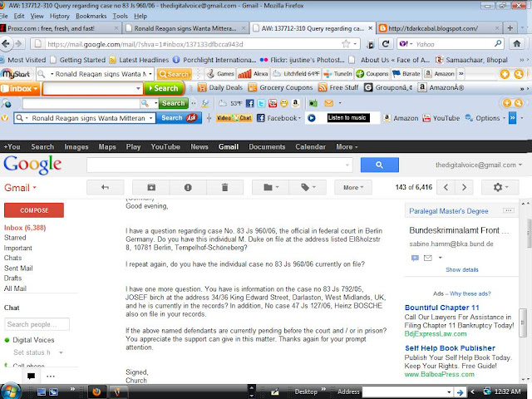Switch to tdarkcabal.blogspot.com tab
Viewport: 532px width, 399px height.
click(x=440, y=28)
